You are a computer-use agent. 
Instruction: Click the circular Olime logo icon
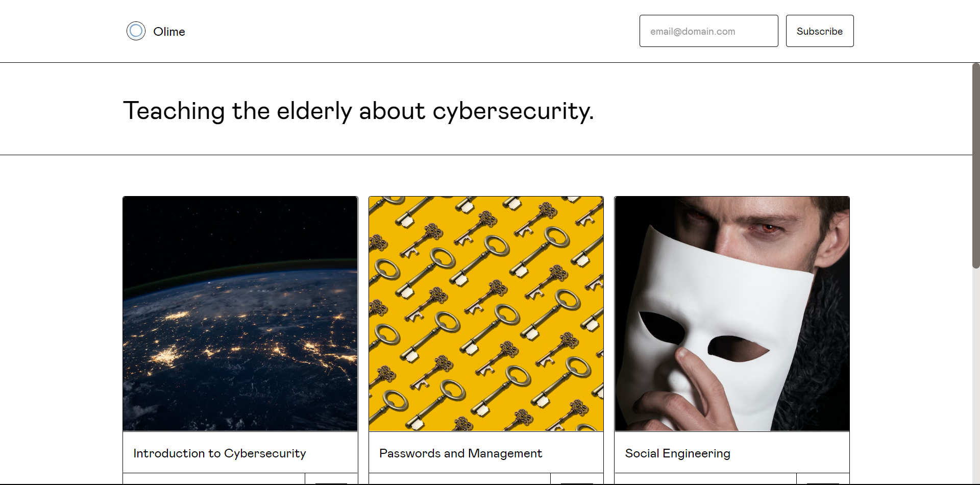coord(136,31)
